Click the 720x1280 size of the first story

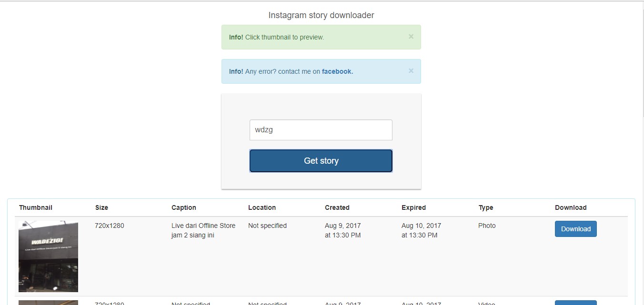click(x=110, y=226)
